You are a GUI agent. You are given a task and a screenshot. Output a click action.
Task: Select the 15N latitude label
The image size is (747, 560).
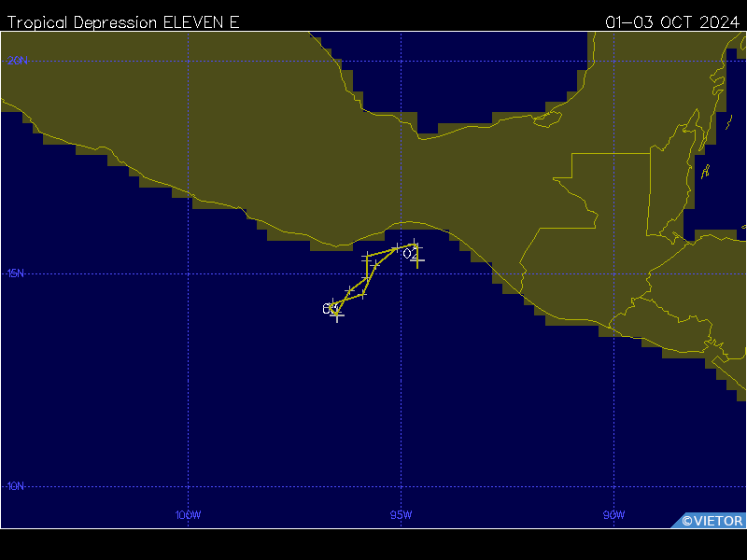(15, 273)
